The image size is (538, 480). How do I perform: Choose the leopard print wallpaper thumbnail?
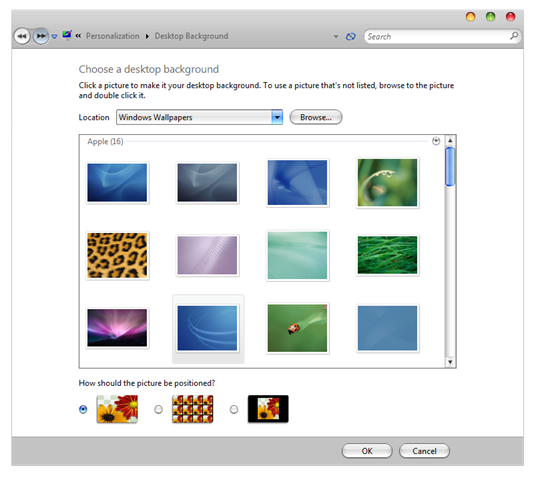point(117,255)
